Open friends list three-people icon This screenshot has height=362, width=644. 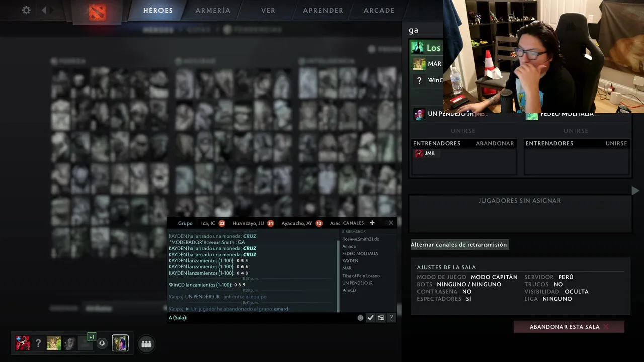coord(146,344)
